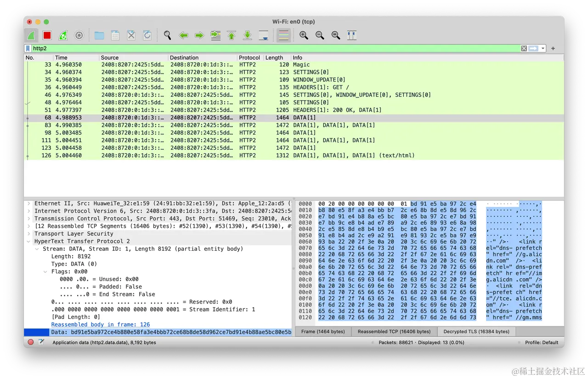This screenshot has height=379, width=588.
Task: Collapse HyperText Transfer Protocol 2 section
Action: pos(29,241)
